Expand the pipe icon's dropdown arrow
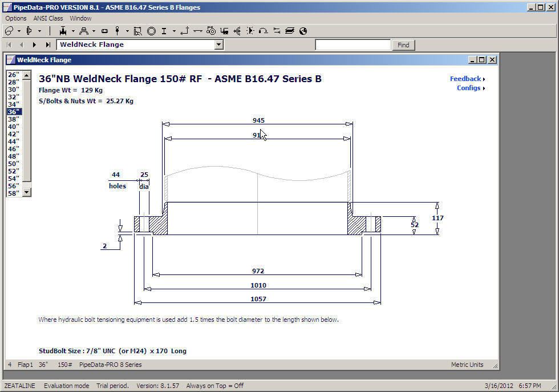Image resolution: width=559 pixels, height=392 pixels. tap(19, 31)
